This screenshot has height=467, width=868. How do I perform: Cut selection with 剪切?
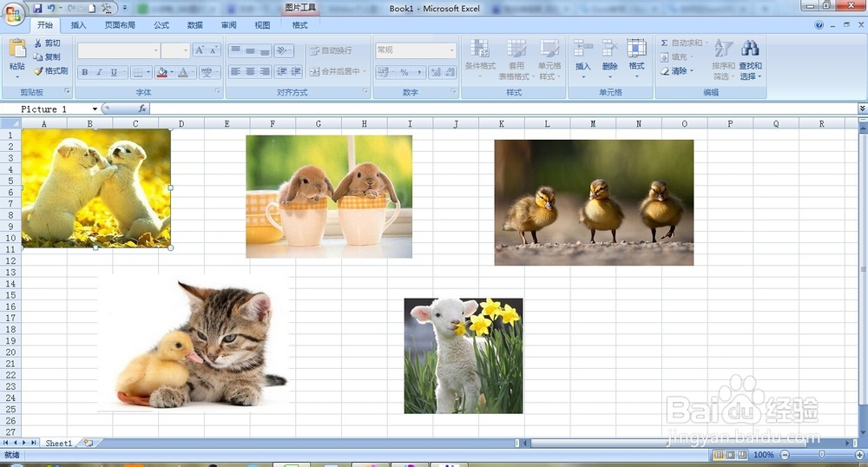(47, 43)
